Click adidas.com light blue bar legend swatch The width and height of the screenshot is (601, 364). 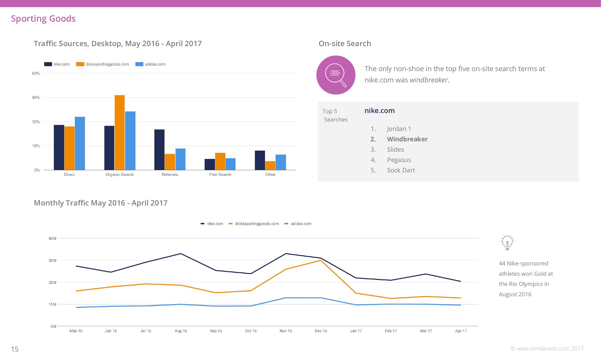[x=139, y=64]
